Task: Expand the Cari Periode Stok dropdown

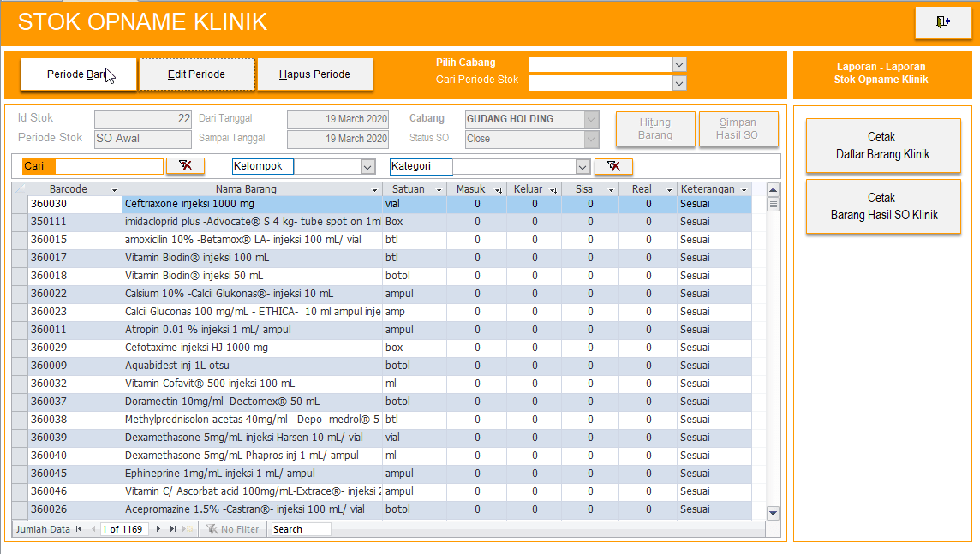Action: pyautogui.click(x=679, y=83)
